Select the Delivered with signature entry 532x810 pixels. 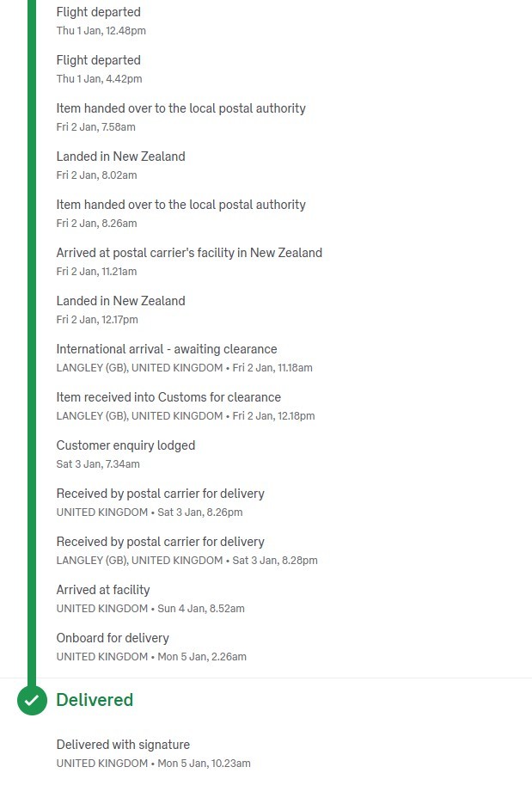[x=123, y=745]
